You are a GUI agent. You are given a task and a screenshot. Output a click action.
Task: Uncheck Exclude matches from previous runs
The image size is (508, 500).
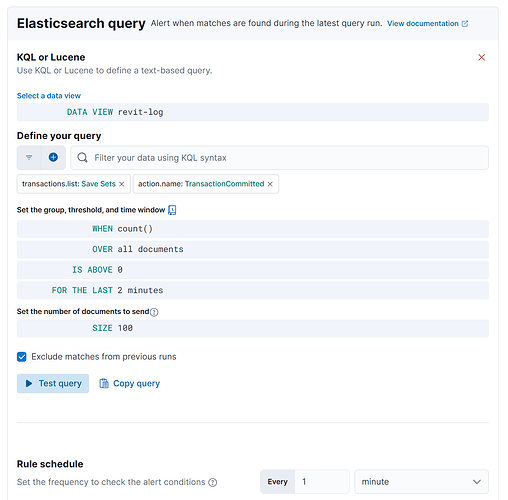coord(22,357)
